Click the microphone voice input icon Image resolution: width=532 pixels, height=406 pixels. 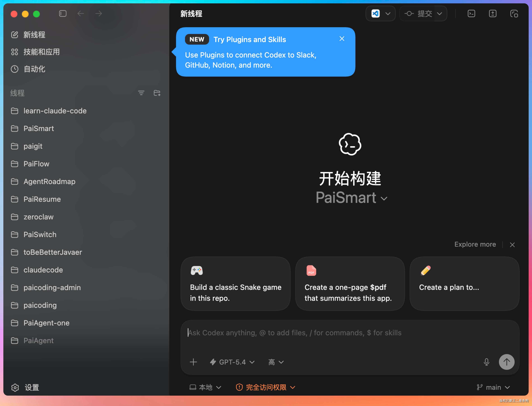(x=486, y=362)
